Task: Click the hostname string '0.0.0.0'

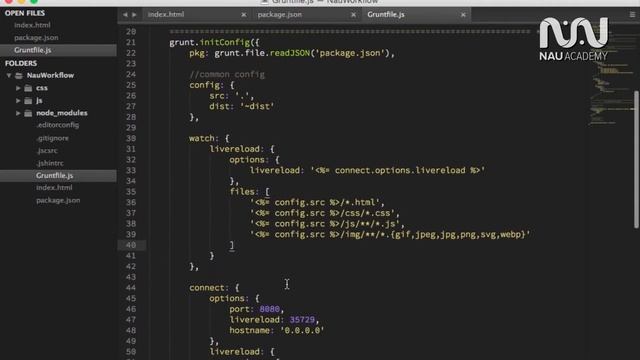Action: point(302,330)
